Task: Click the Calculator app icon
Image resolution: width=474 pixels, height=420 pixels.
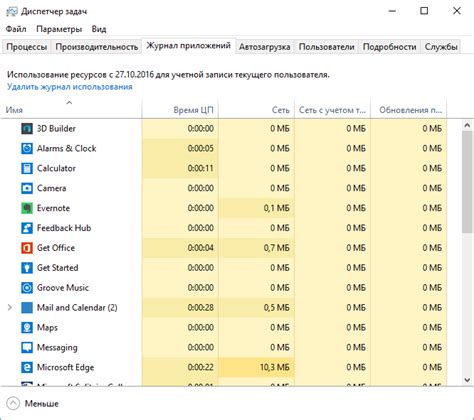Action: click(27, 168)
